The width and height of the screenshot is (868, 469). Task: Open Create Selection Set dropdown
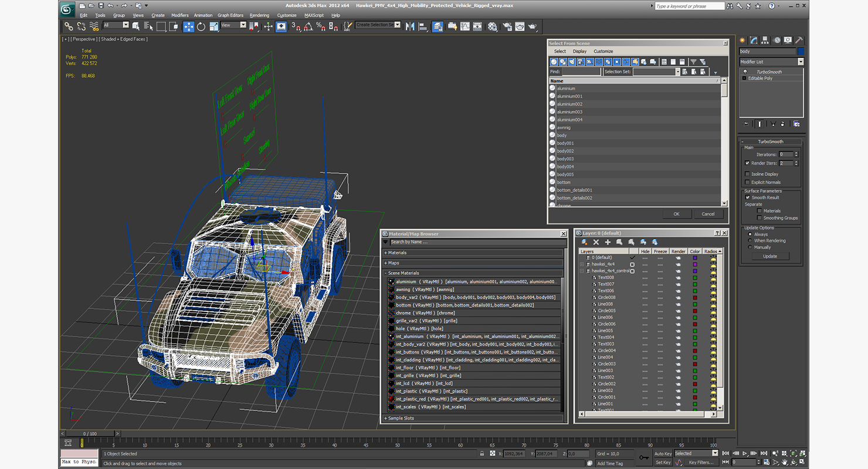point(378,25)
